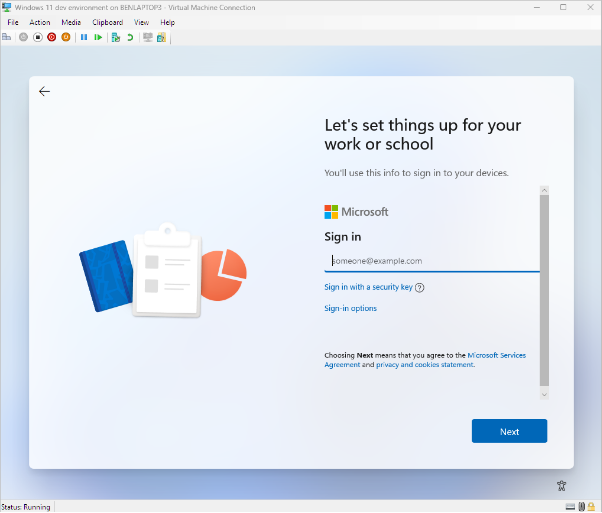The width and height of the screenshot is (602, 513).
Task: Click the someone@example.com email input field
Action: click(x=430, y=261)
